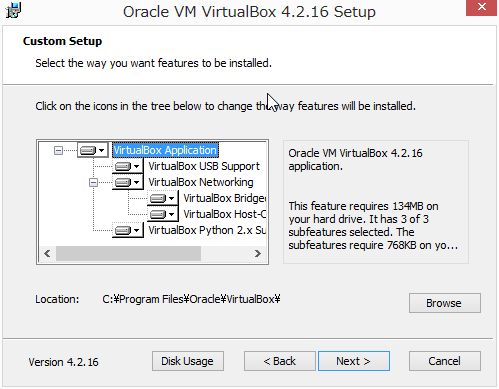Image resolution: width=499 pixels, height=389 pixels.
Task: Collapse the VirtualBox Application tree node
Action: [58, 151]
